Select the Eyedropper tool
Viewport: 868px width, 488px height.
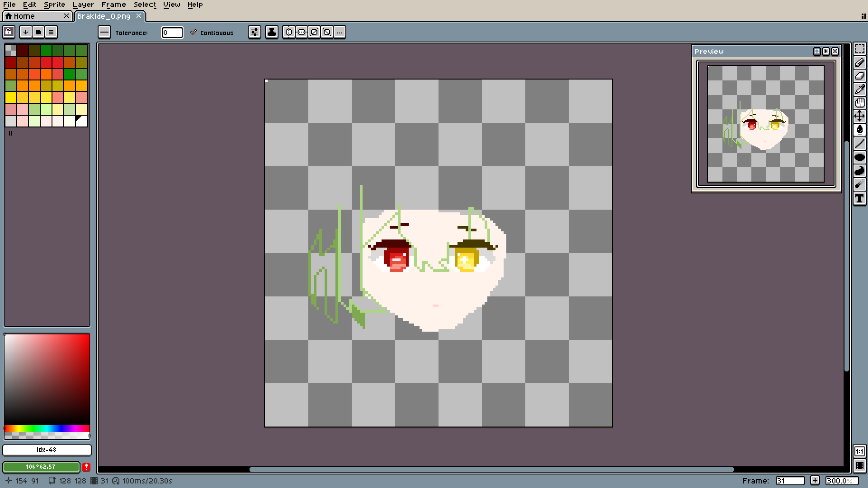click(x=859, y=89)
